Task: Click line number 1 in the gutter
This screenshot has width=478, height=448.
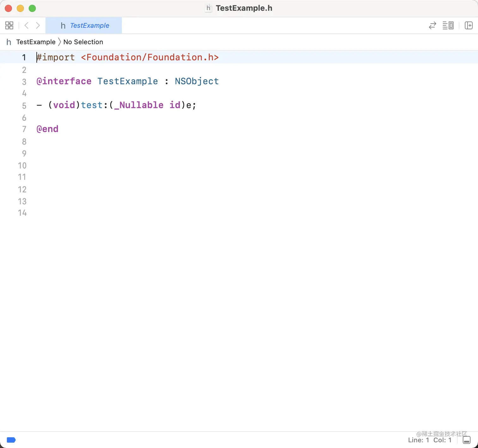Action: [x=24, y=58]
